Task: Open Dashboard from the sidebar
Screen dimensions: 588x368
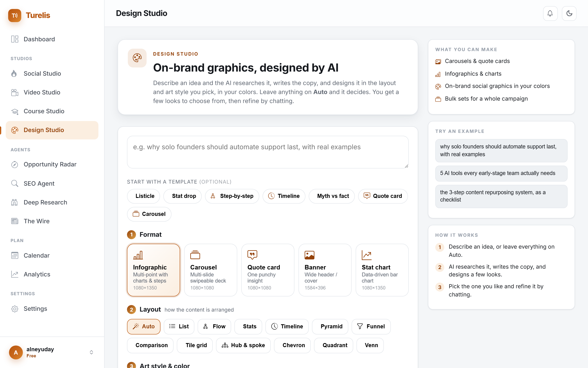Action: tap(52, 39)
